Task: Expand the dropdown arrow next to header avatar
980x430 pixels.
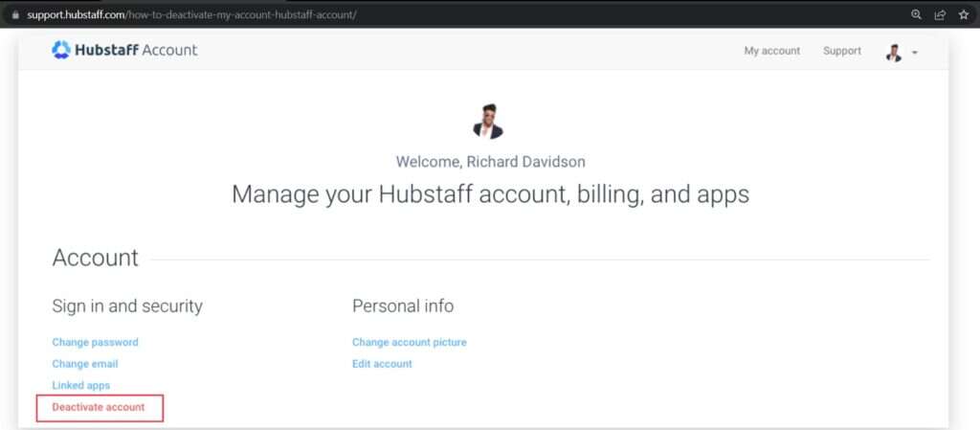Action: (914, 53)
